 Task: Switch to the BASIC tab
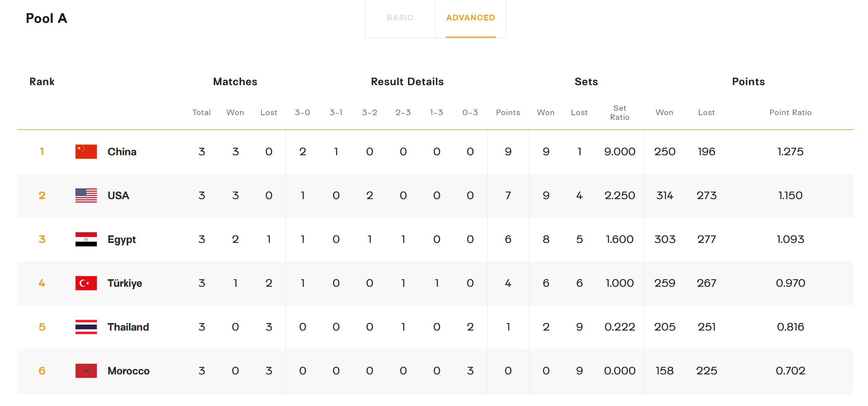[x=400, y=18]
